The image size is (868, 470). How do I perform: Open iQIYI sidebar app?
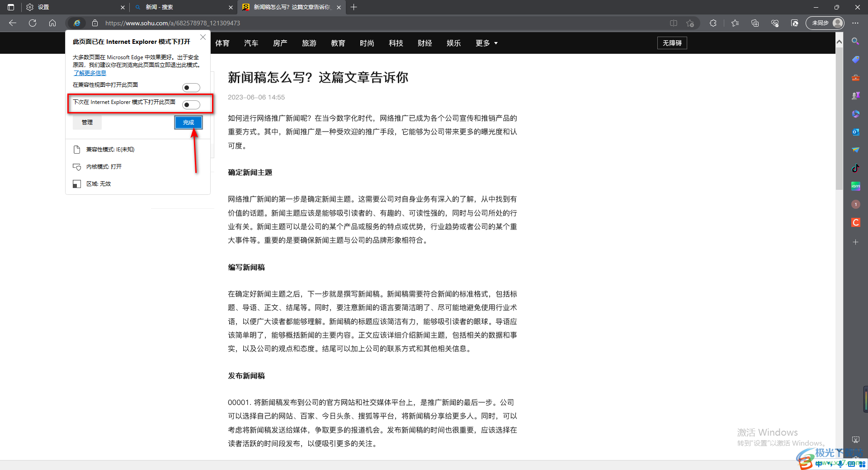coord(855,186)
